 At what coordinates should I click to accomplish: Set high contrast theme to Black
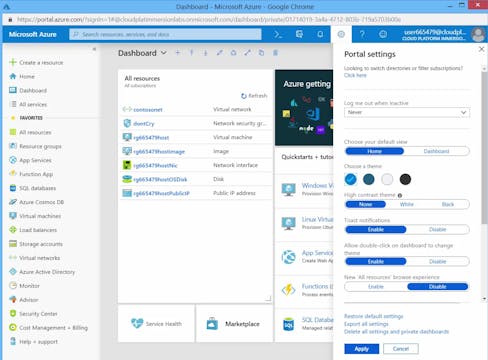[x=448, y=204]
